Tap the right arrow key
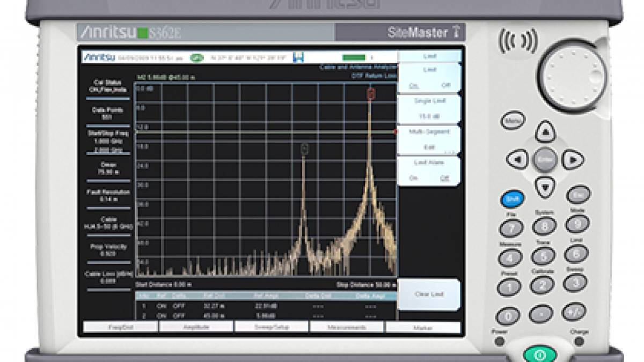The image size is (644, 362). coord(573,159)
